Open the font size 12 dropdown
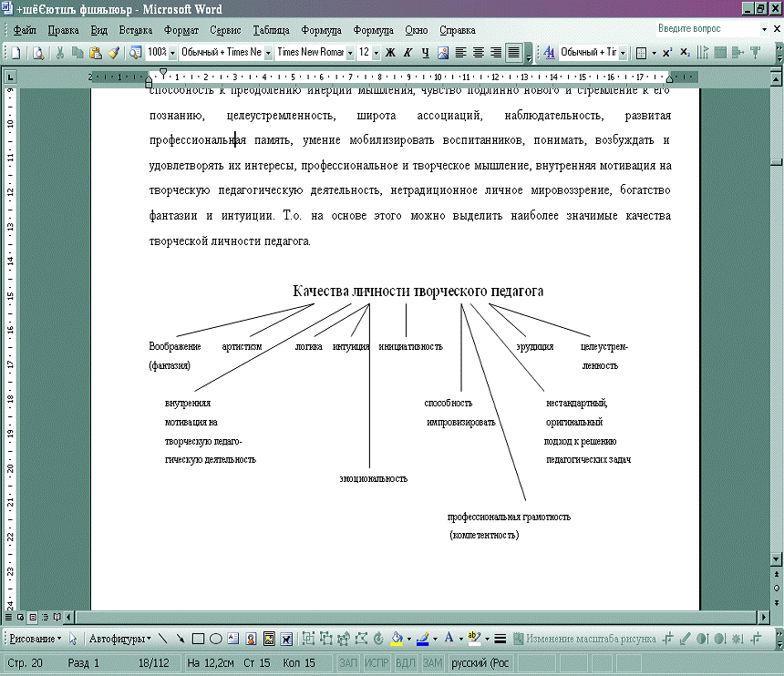Screen dimensions: 784x676 point(376,53)
